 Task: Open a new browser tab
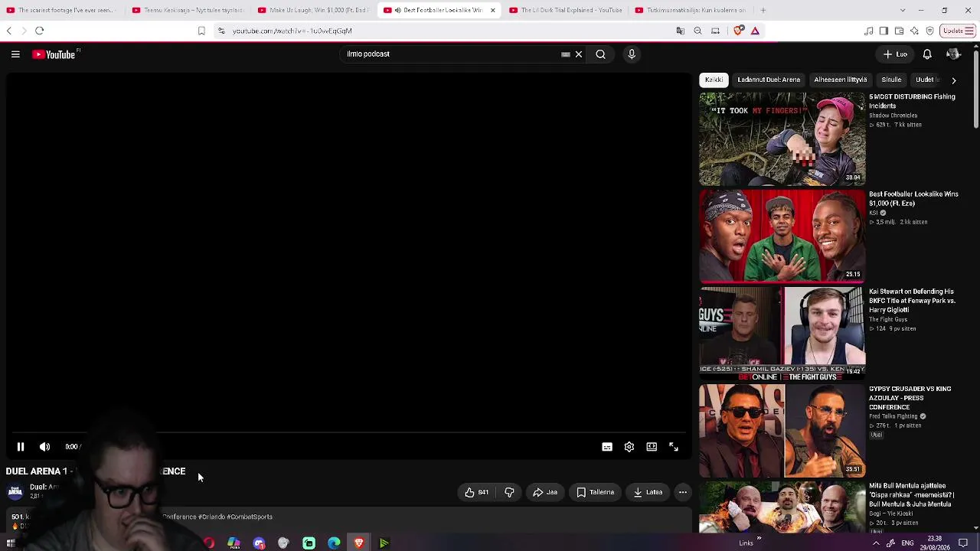point(763,10)
